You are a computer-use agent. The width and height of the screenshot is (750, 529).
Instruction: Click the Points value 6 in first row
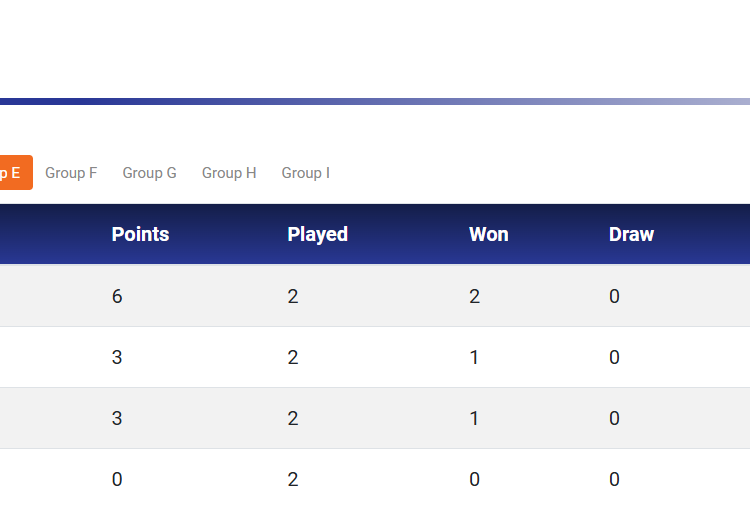117,297
